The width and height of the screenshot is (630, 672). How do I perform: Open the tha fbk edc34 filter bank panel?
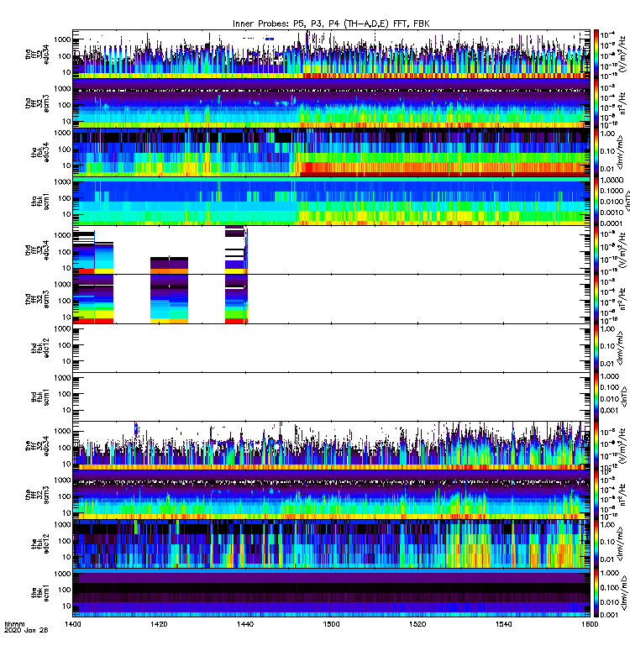tap(331, 152)
